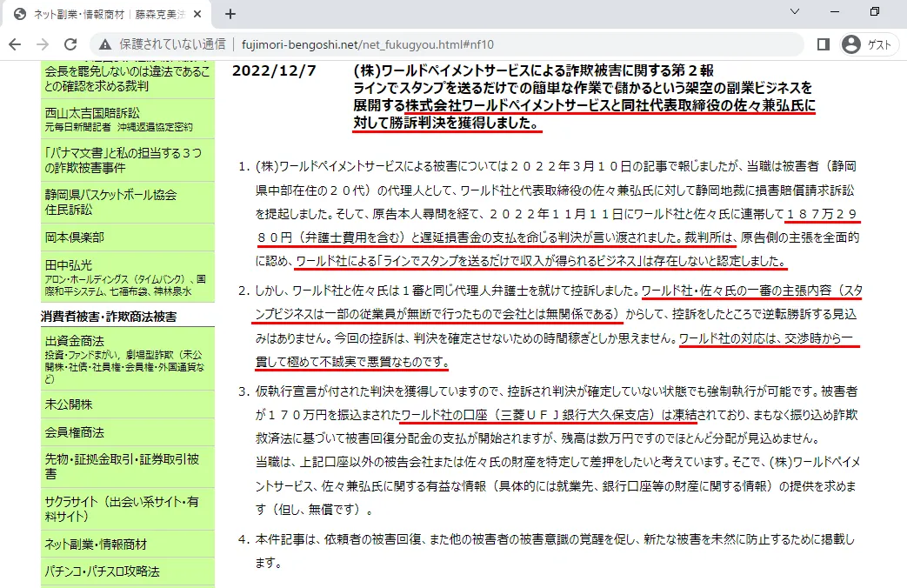Select 岡本倶楽部 in the sidebar
Screen dimensions: 907x588
point(75,237)
